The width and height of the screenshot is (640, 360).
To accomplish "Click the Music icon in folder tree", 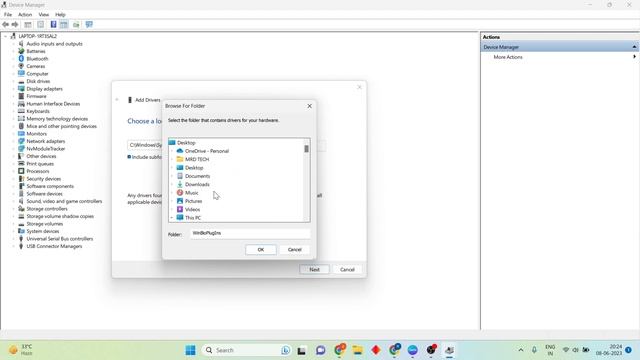I will click(x=180, y=193).
